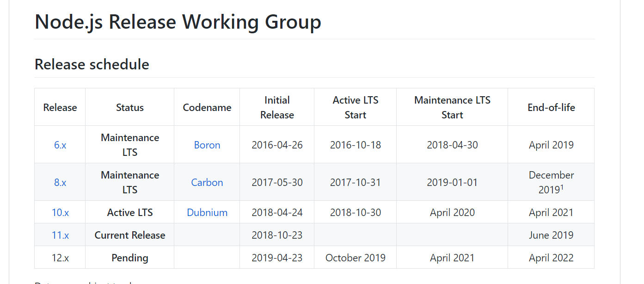Click the Codename column header
This screenshot has width=644, height=284.
coord(207,107)
